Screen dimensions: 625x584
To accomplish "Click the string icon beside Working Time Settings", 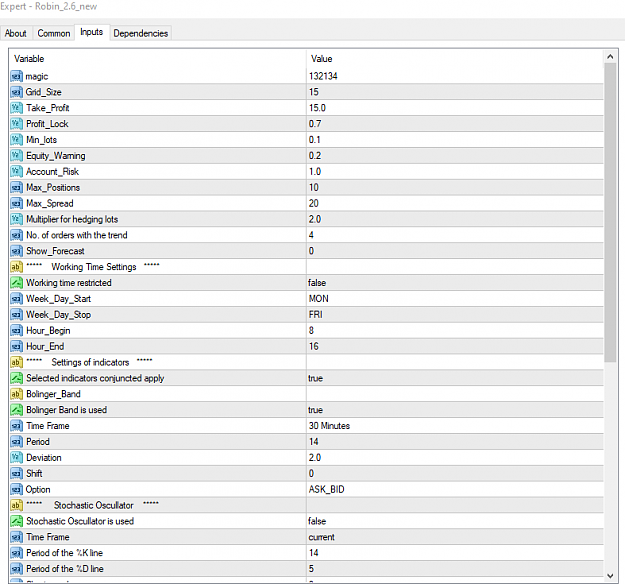I will point(16,267).
